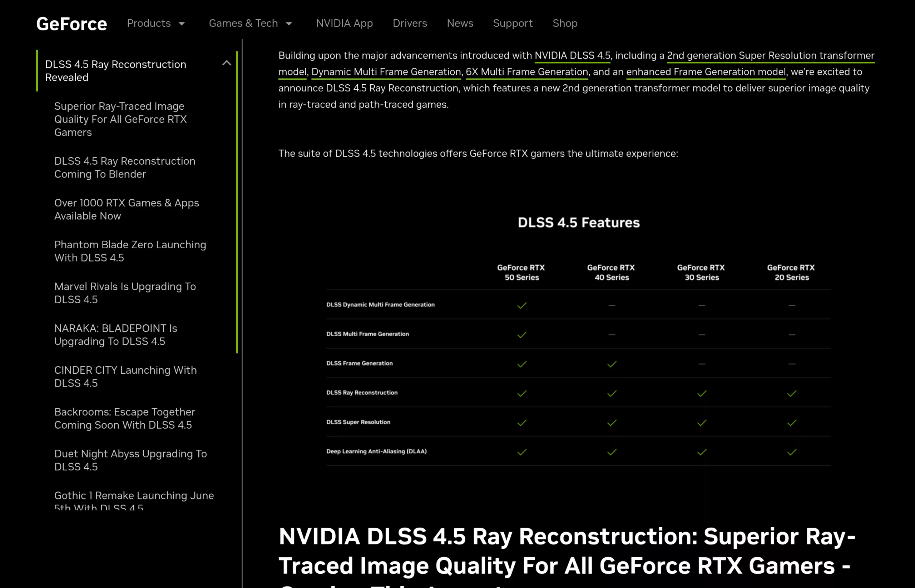This screenshot has width=915, height=588.
Task: Open the Games & Tech dropdown menu
Action: 250,23
